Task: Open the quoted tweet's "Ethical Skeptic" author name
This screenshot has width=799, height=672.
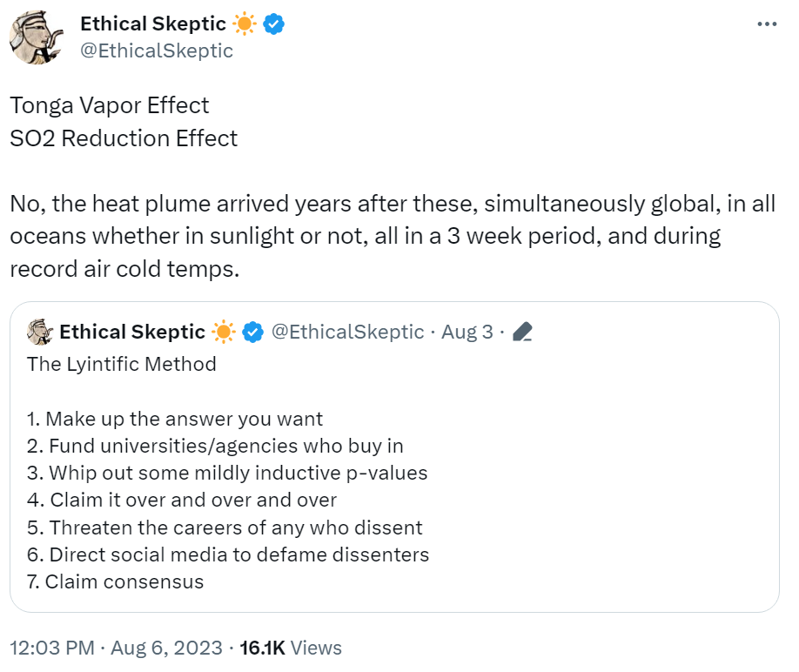Action: click(131, 332)
